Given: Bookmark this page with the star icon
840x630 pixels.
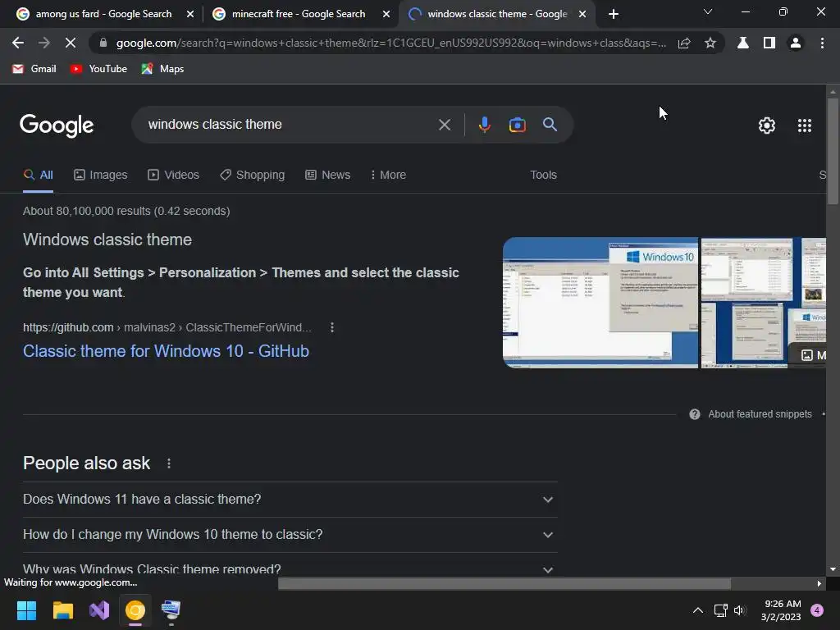Looking at the screenshot, I should tap(710, 43).
